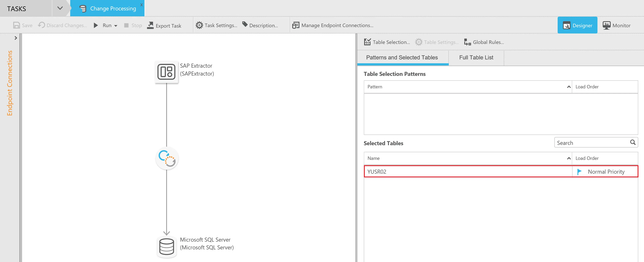Click Load Order header in Selected Tables
The width and height of the screenshot is (644, 262).
tap(605, 158)
